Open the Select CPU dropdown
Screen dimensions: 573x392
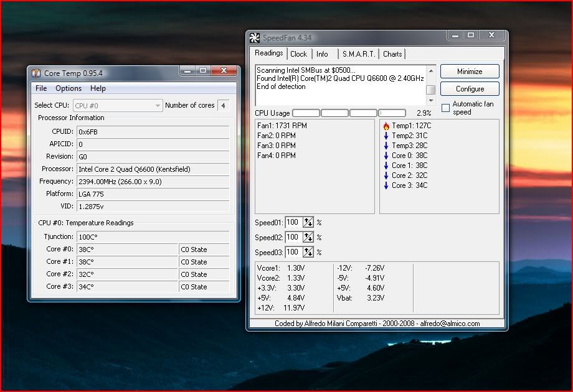tap(118, 106)
